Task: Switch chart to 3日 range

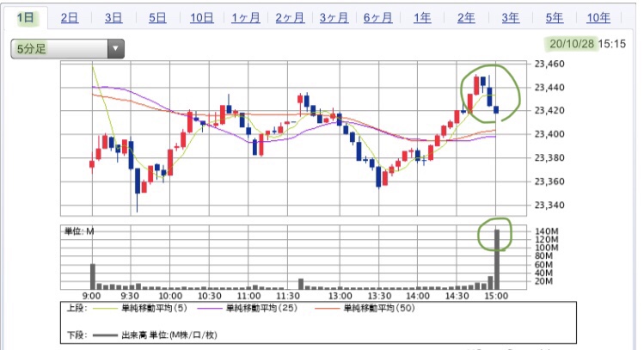Action: pyautogui.click(x=113, y=18)
